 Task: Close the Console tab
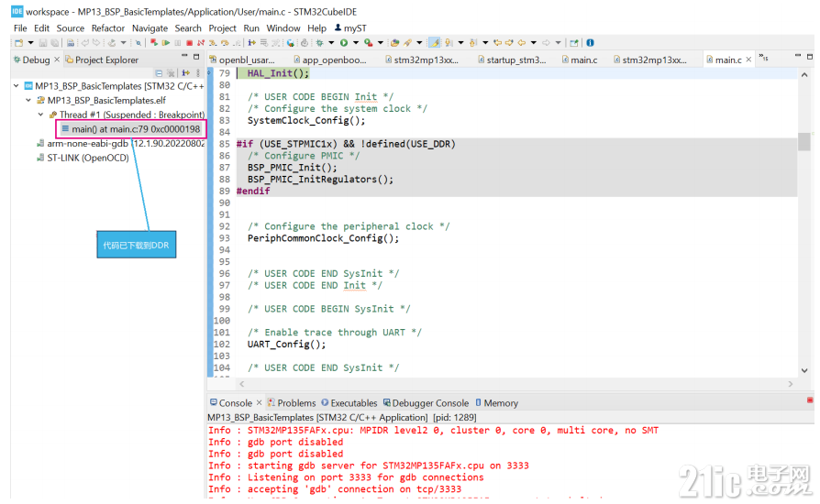[259, 402]
